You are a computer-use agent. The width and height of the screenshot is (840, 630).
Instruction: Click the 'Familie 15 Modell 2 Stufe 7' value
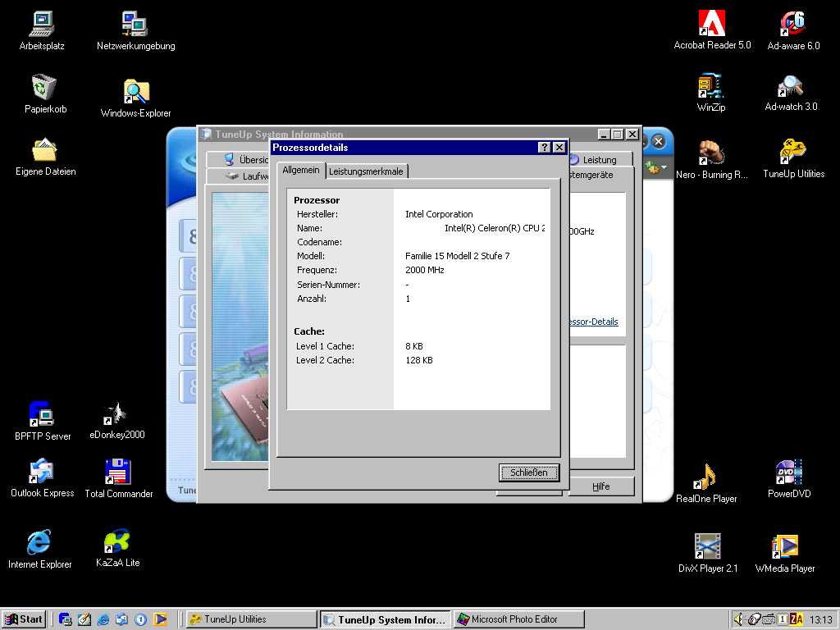pos(458,256)
